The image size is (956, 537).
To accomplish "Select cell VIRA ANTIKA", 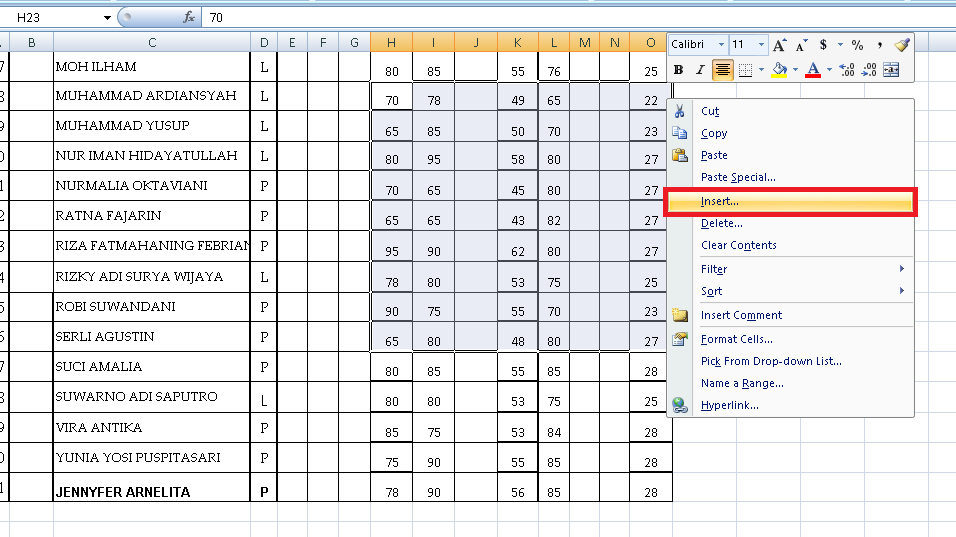I will point(152,427).
